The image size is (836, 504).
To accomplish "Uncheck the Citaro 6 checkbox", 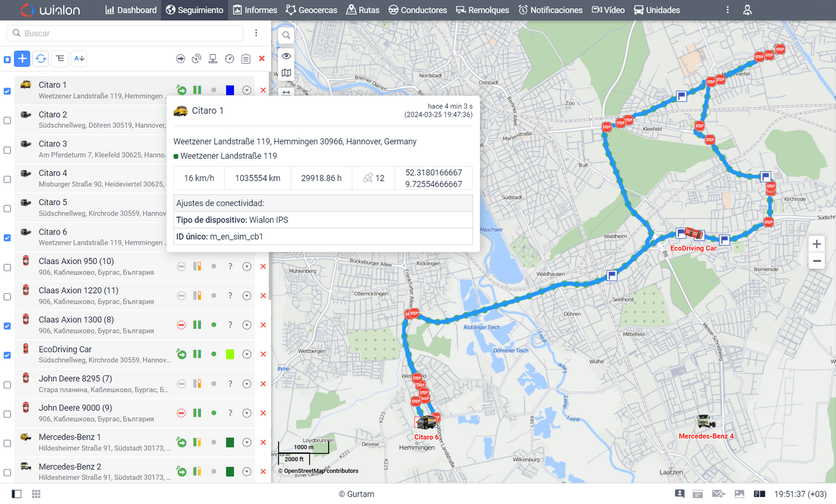I will (x=7, y=237).
